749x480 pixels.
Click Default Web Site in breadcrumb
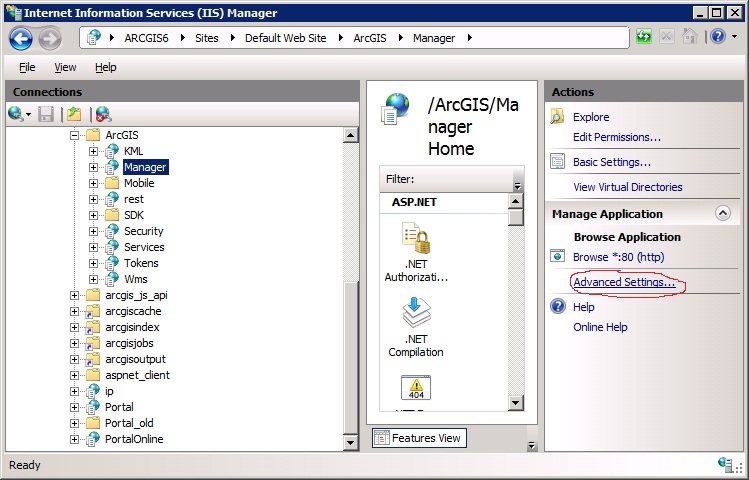286,38
